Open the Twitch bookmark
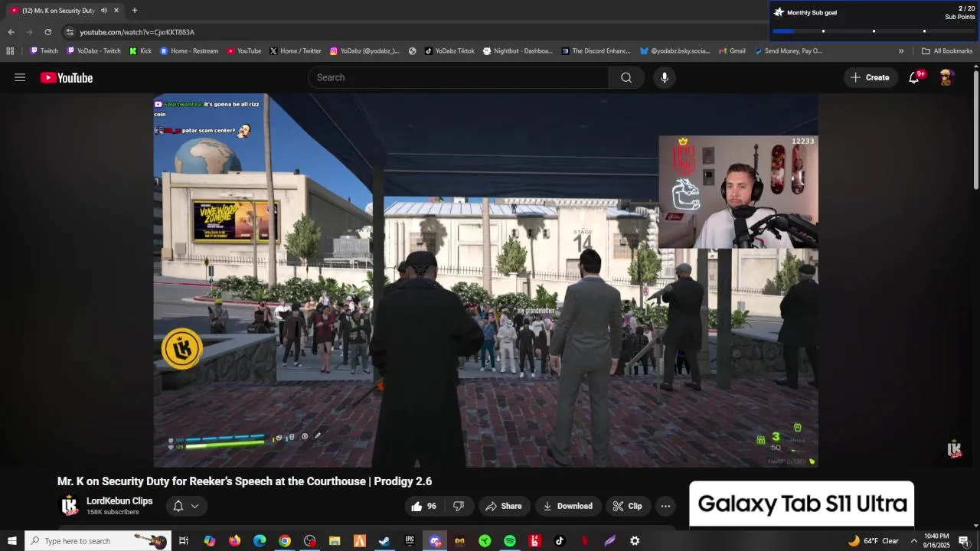The image size is (980, 551). [44, 51]
